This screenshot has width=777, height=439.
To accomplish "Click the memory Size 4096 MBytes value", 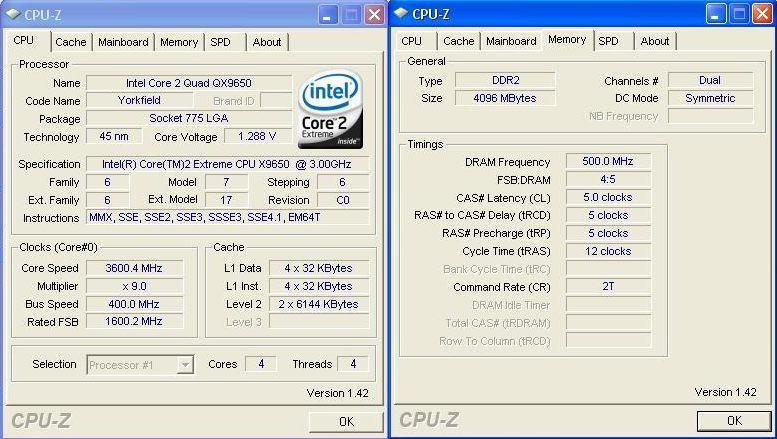I will [x=505, y=98].
